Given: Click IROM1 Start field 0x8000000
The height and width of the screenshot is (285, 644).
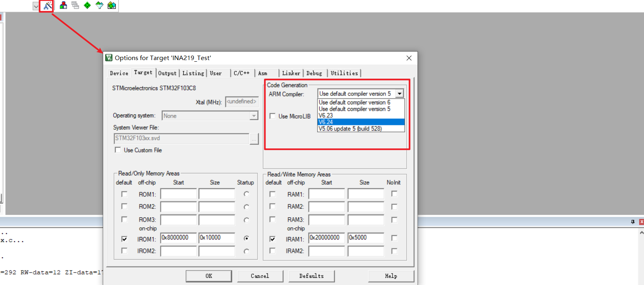Looking at the screenshot, I should [x=179, y=238].
